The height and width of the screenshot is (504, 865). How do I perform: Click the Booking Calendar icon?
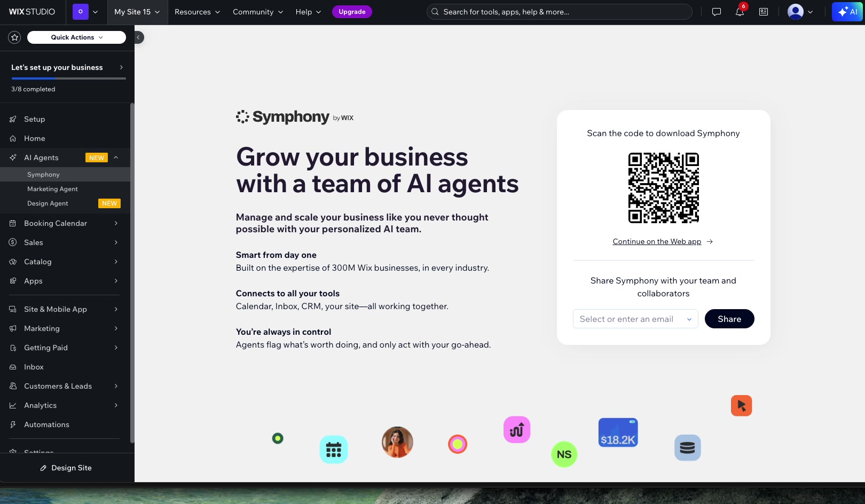point(13,223)
